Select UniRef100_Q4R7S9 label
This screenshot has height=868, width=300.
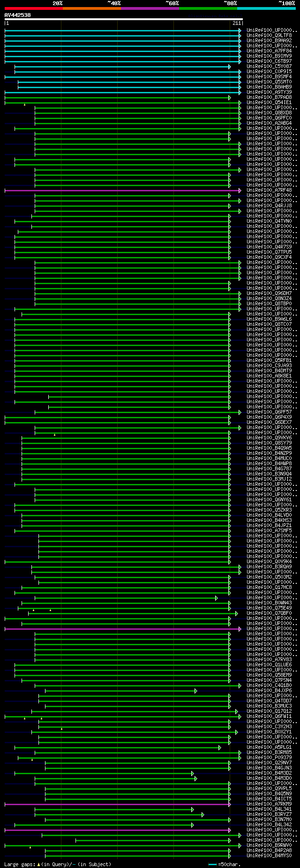(x=269, y=247)
